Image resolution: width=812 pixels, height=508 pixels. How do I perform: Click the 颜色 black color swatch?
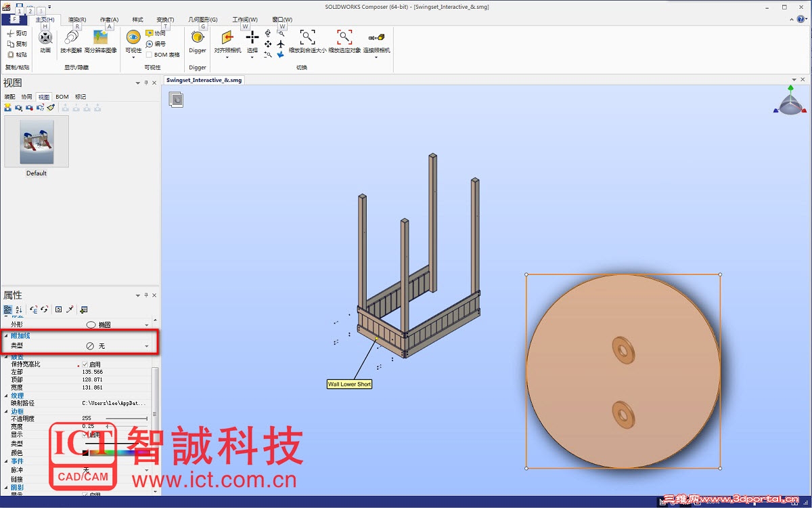tap(85, 452)
